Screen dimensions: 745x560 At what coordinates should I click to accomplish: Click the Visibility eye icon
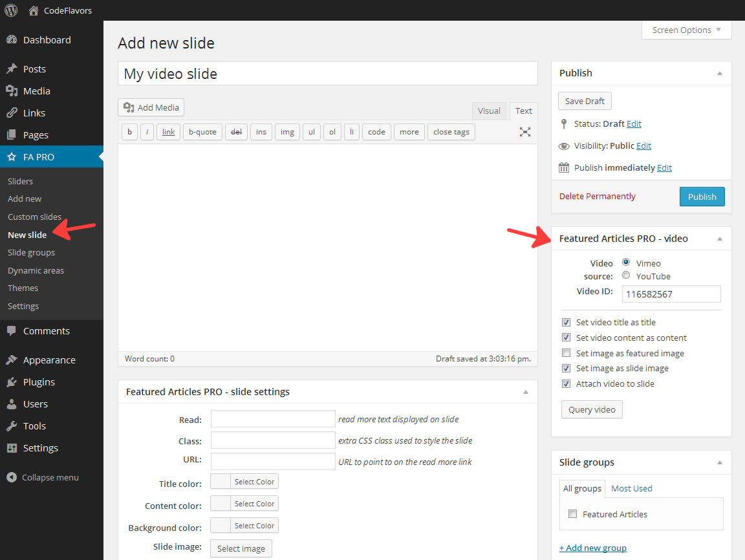tap(564, 146)
